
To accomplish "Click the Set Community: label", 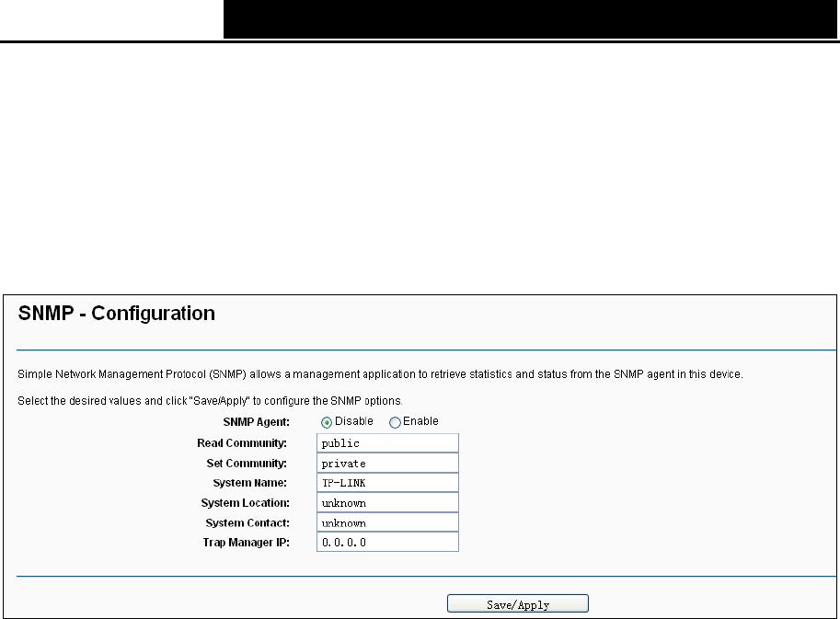I will pyautogui.click(x=247, y=464).
